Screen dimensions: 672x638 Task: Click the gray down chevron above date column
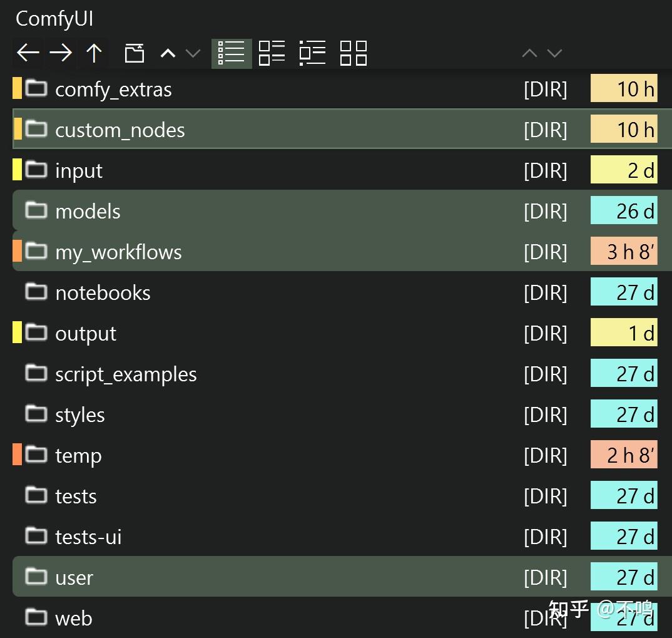(554, 53)
